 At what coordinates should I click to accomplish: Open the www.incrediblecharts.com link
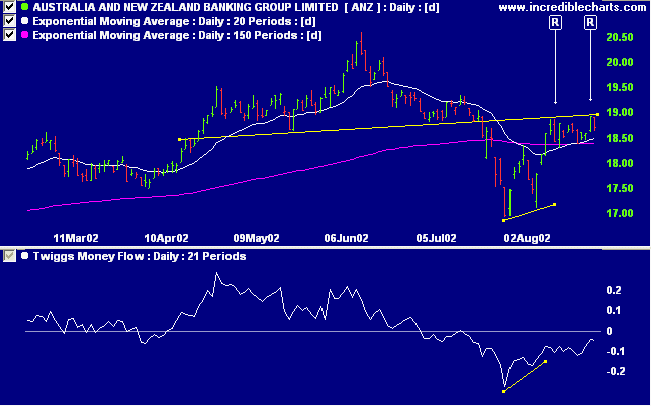[x=572, y=7]
